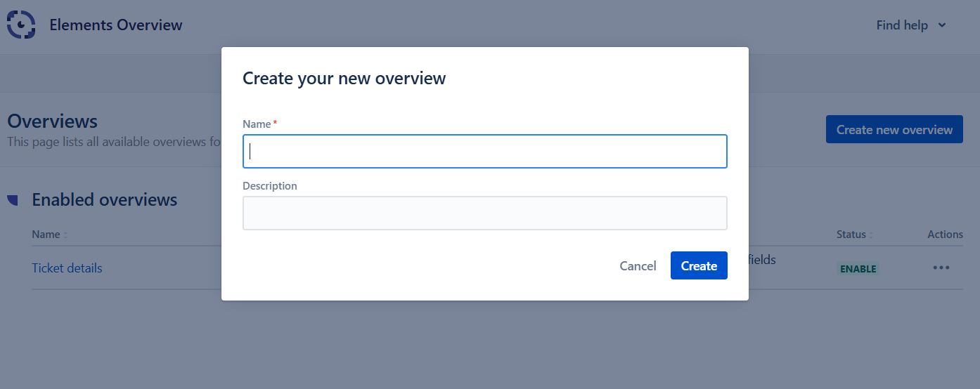The image size is (980, 389).
Task: Click the Description field label
Action: 270,186
